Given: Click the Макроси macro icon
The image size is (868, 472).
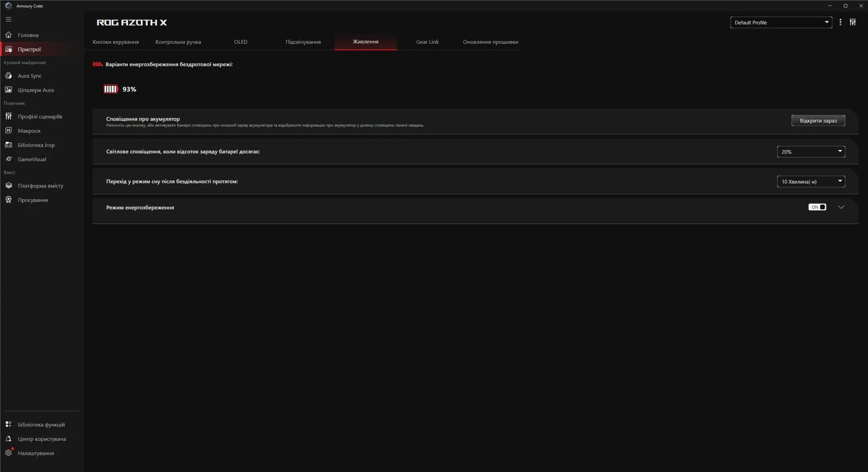Looking at the screenshot, I should click(9, 131).
